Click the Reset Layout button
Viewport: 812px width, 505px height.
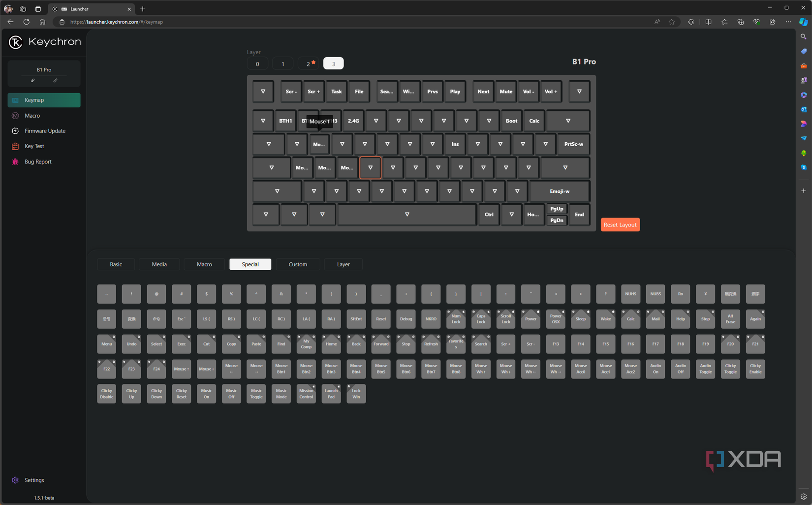coord(620,224)
